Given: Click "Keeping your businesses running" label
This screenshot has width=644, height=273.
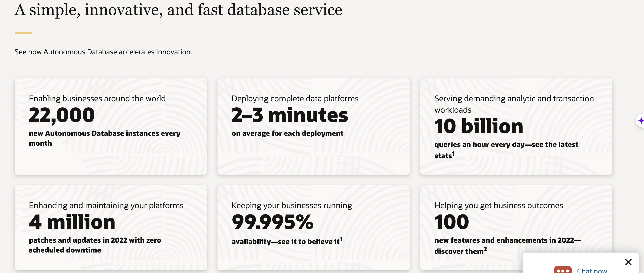Looking at the screenshot, I should point(292,206).
